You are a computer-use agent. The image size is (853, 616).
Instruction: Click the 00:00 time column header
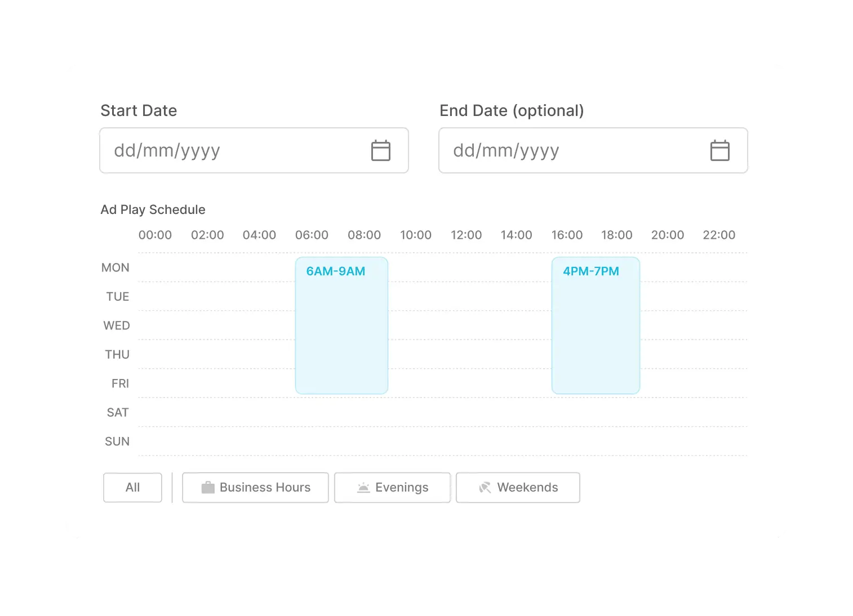(x=155, y=235)
